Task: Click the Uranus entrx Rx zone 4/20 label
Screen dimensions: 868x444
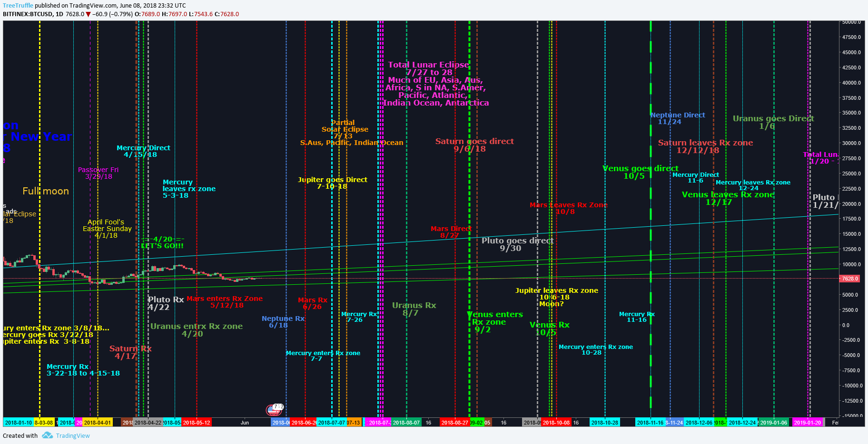Action: [196, 330]
